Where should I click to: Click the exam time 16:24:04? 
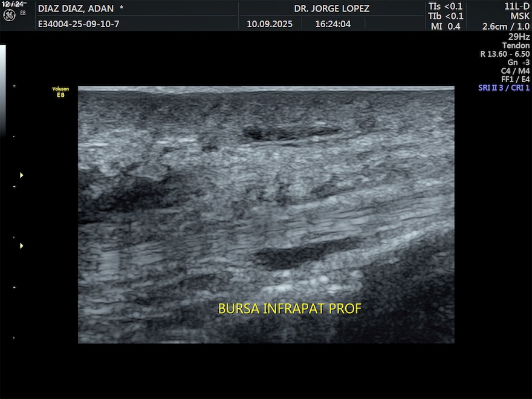click(x=332, y=24)
